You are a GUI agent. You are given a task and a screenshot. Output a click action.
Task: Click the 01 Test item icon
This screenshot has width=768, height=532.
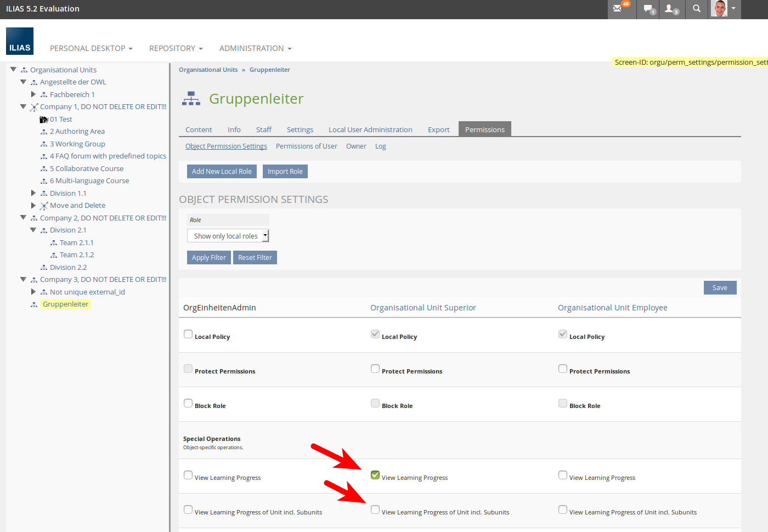[x=44, y=120]
